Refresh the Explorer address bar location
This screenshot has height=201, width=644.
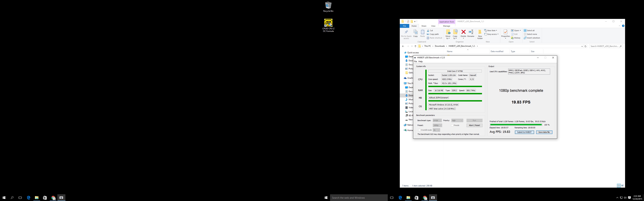click(x=585, y=46)
